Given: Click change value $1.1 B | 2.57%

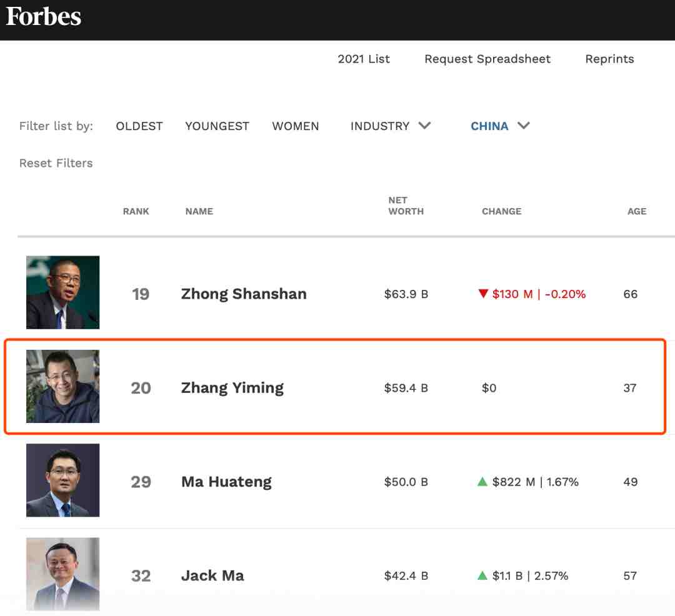Looking at the screenshot, I should coord(530,575).
